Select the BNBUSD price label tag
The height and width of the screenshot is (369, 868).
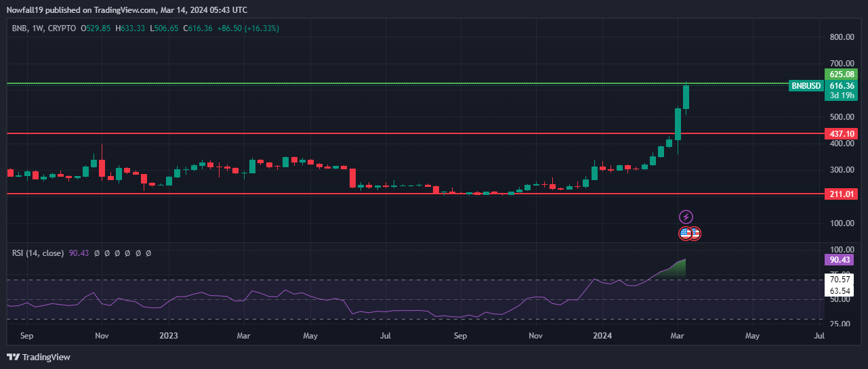(806, 86)
